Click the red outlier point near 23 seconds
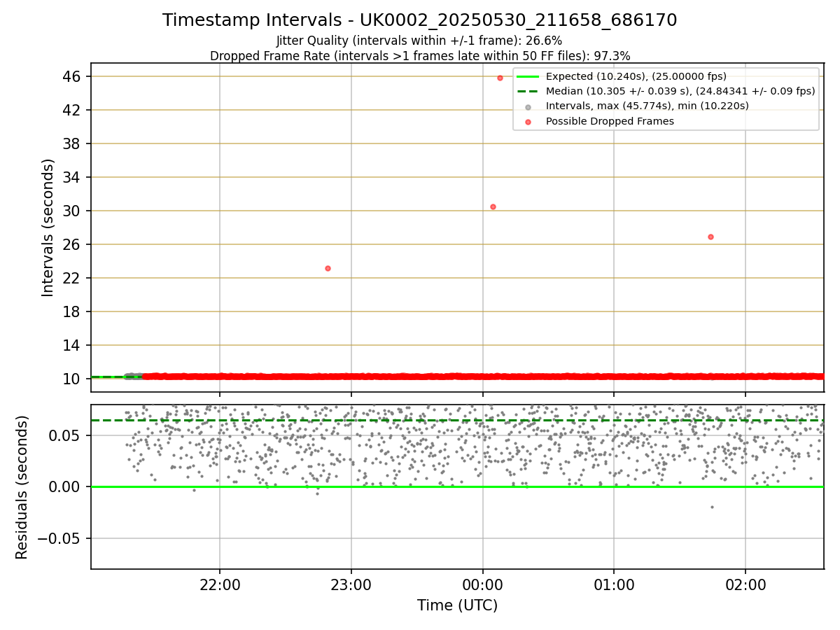 328,268
